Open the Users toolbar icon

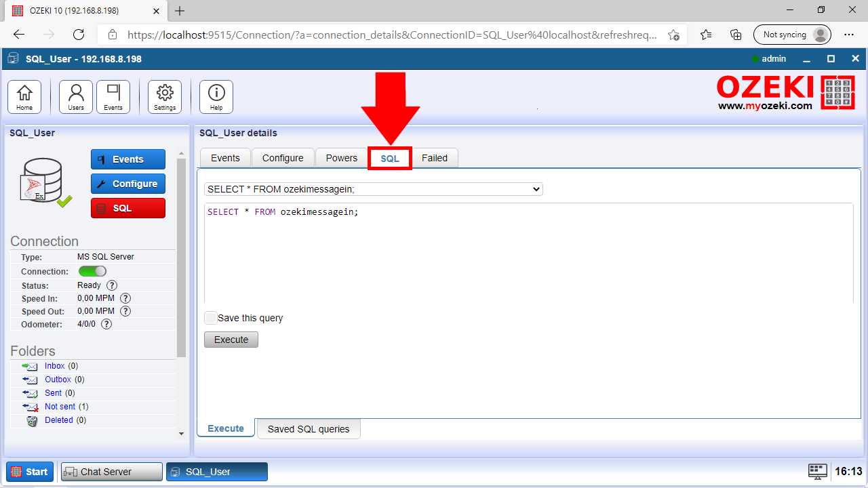pos(76,96)
